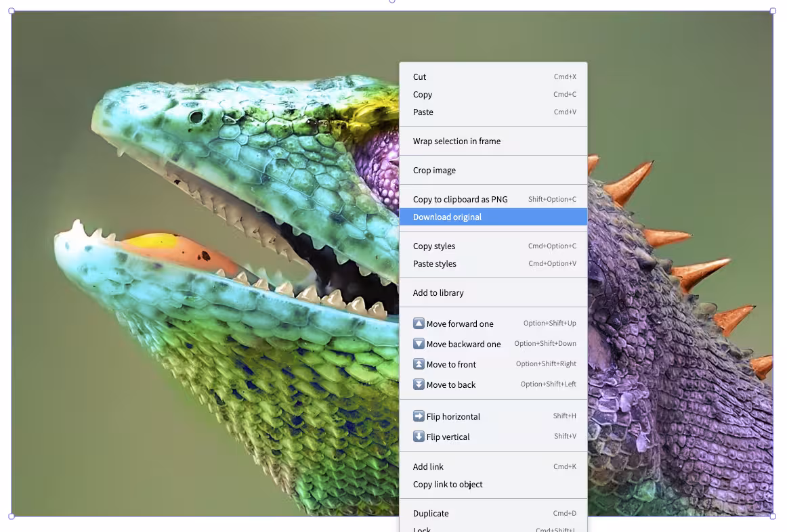
Task: Choose Copy from the context menu
Action: (493, 94)
